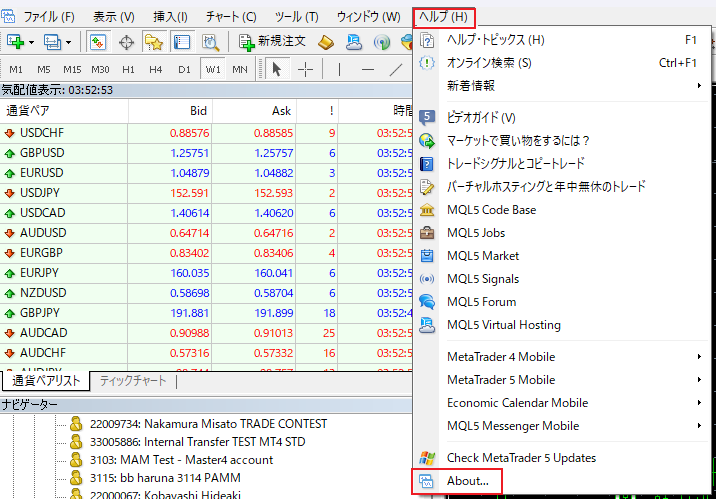Open MQL5 Signals entry

tap(562, 278)
